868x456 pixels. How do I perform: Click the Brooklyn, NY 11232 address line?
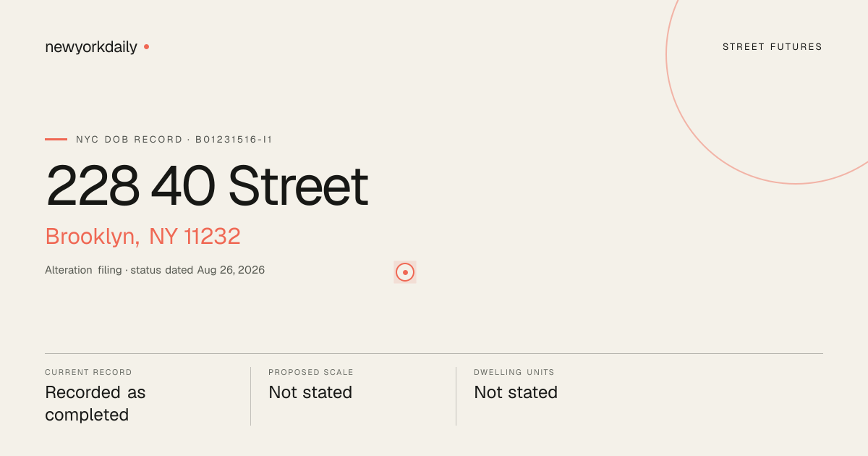[142, 237]
